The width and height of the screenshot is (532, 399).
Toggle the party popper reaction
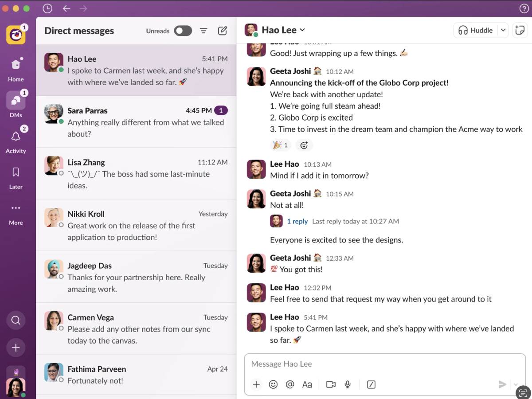(280, 145)
